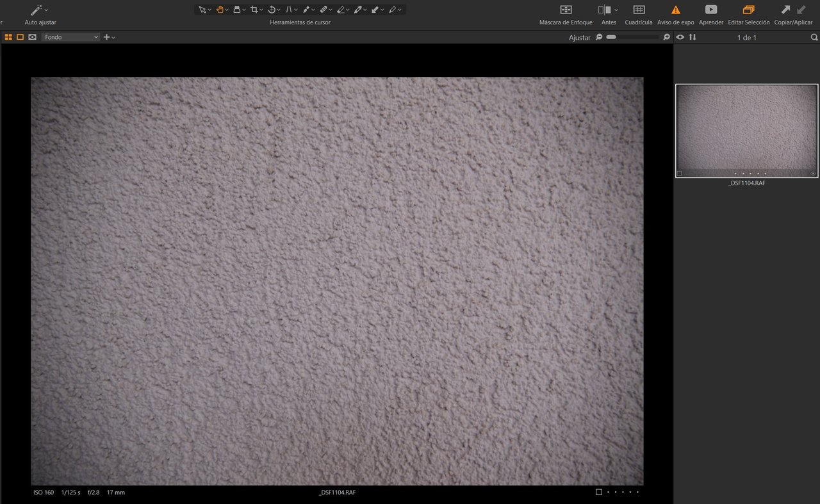The image size is (820, 504).
Task: Open Máscara de Enfoque
Action: tap(566, 10)
